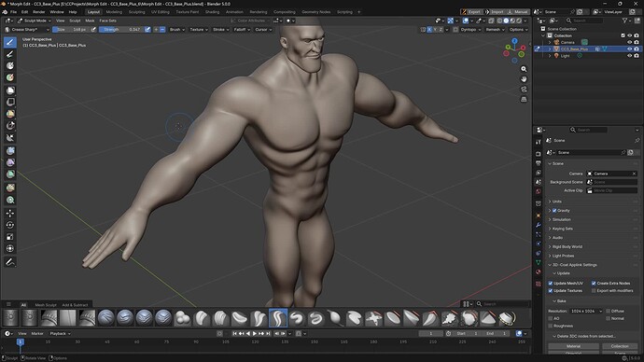Click the Import button in top bar

[494, 12]
